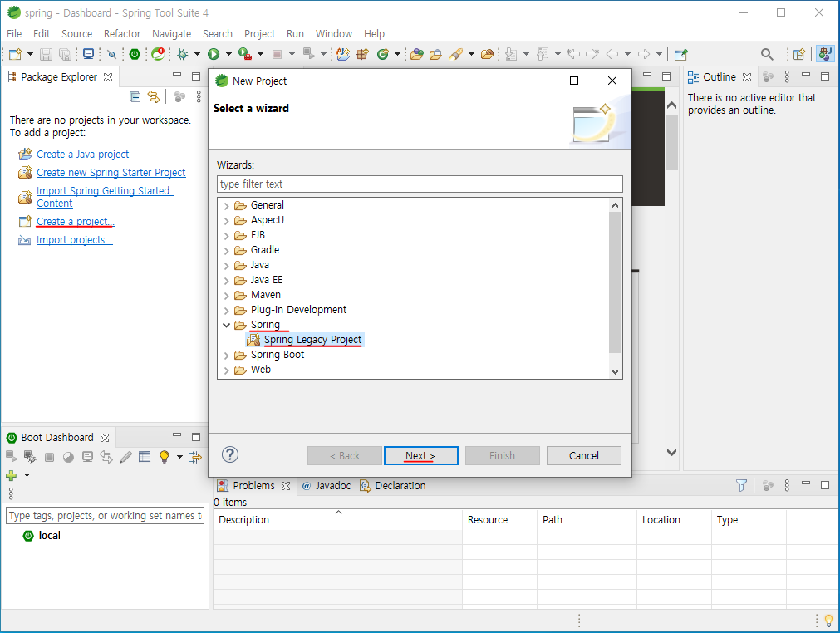Click the Boot Dashboard tags filter field
Screen dimensions: 840x633
click(105, 516)
